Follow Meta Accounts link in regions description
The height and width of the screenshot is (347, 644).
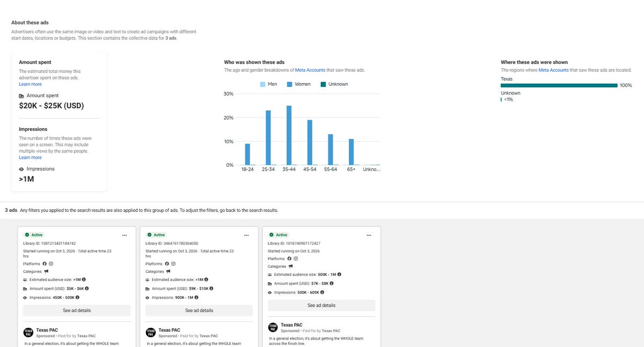(554, 70)
